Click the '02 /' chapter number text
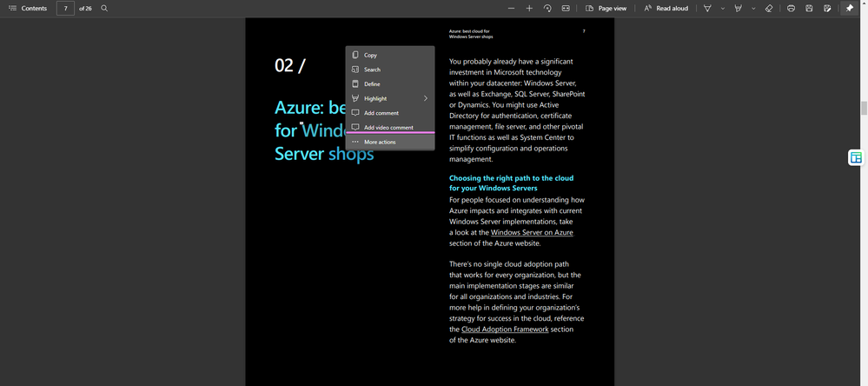868x386 pixels. pos(289,65)
